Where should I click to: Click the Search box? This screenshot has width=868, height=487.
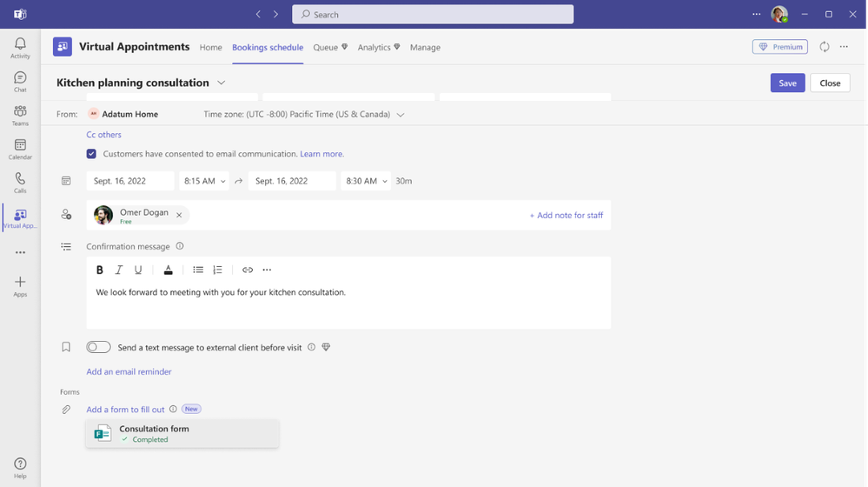[x=433, y=15]
